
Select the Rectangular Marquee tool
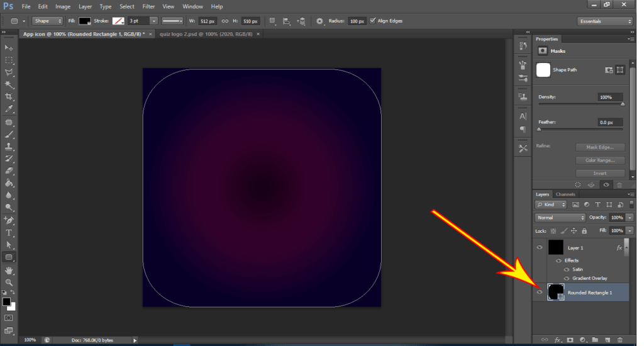click(9, 60)
